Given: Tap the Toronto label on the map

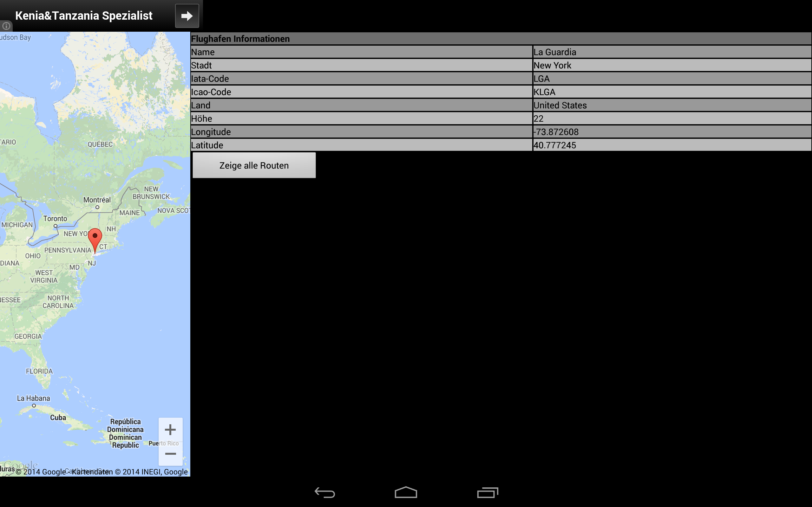Looking at the screenshot, I should 55,219.
